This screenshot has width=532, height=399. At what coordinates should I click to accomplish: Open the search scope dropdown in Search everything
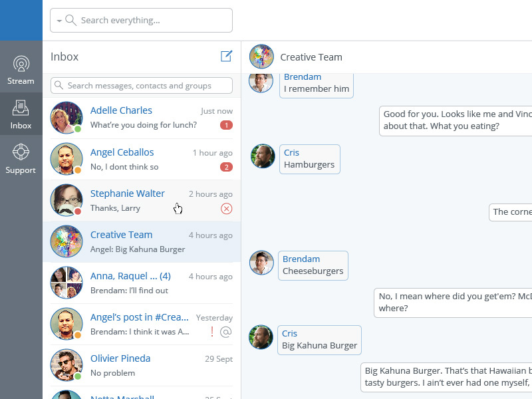[60, 21]
